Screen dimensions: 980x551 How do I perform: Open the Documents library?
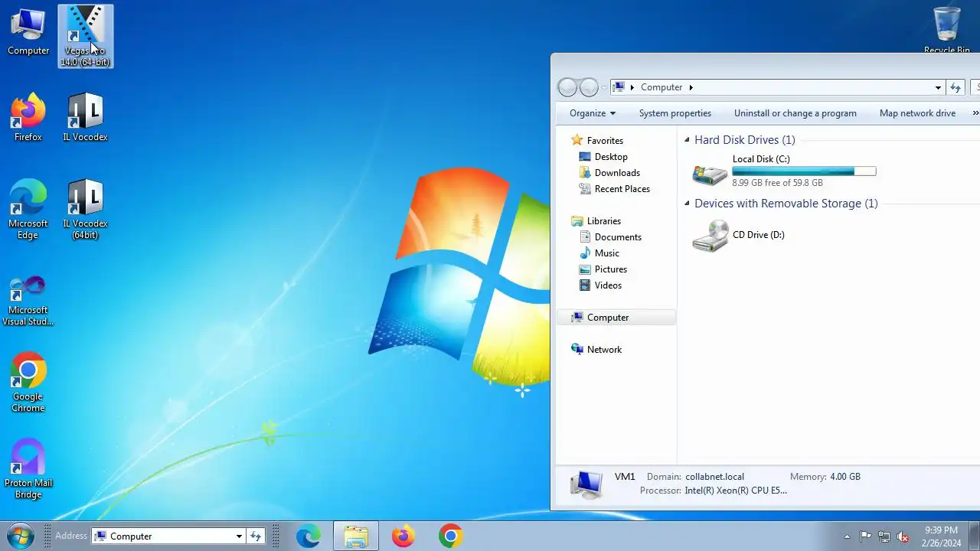[618, 237]
